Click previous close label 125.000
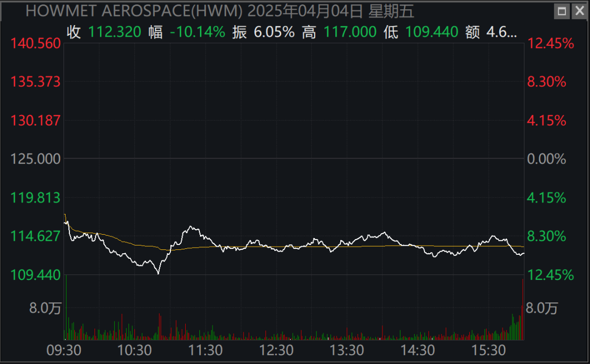The image size is (590, 364). (36, 159)
